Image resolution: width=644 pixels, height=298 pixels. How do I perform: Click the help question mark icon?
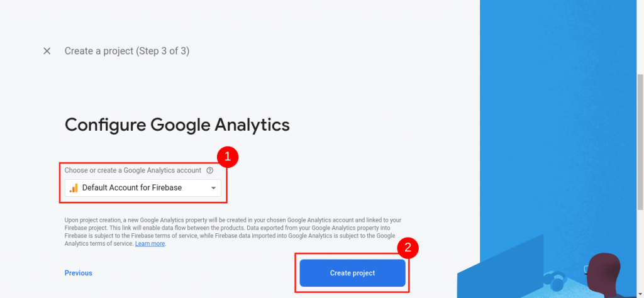(210, 170)
